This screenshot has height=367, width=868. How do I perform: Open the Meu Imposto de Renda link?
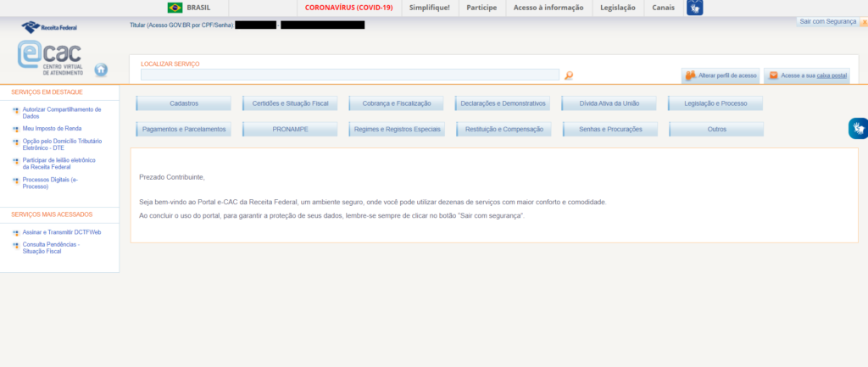click(x=52, y=128)
